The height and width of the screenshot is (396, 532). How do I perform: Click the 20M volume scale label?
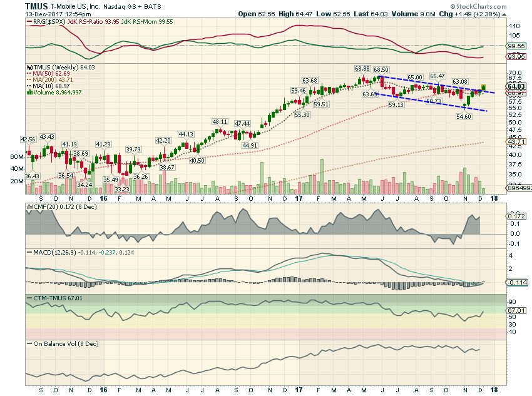(17, 181)
